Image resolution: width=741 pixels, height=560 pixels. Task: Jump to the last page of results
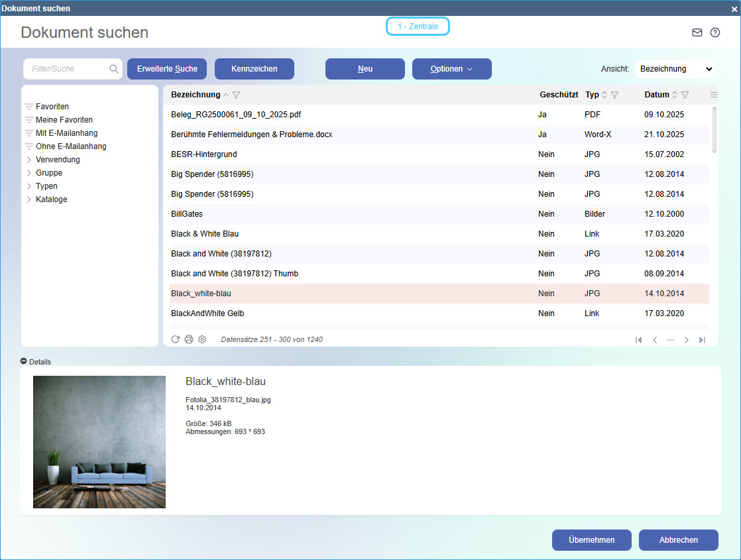(x=702, y=339)
